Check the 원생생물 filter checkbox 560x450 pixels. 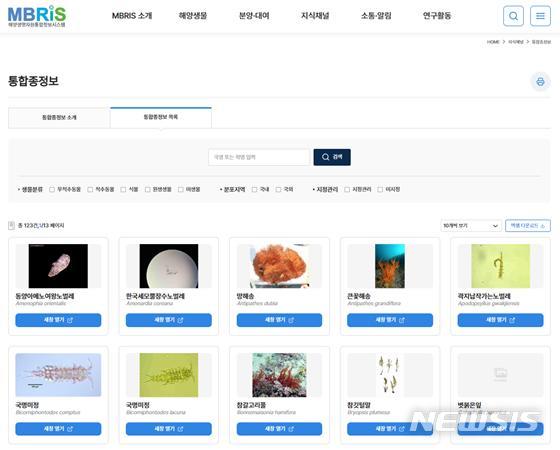(148, 189)
